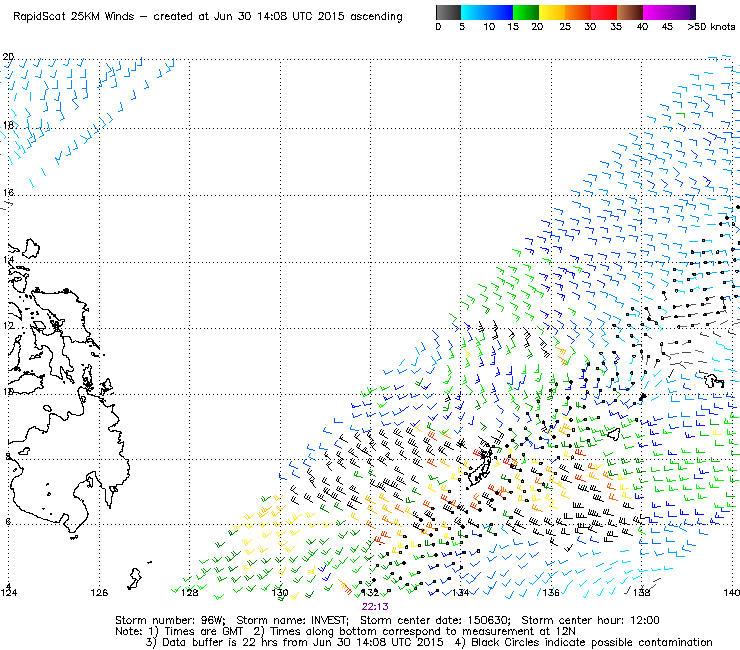Click the '14' latitude axis label
The height and width of the screenshot is (650, 740).
(x=8, y=260)
